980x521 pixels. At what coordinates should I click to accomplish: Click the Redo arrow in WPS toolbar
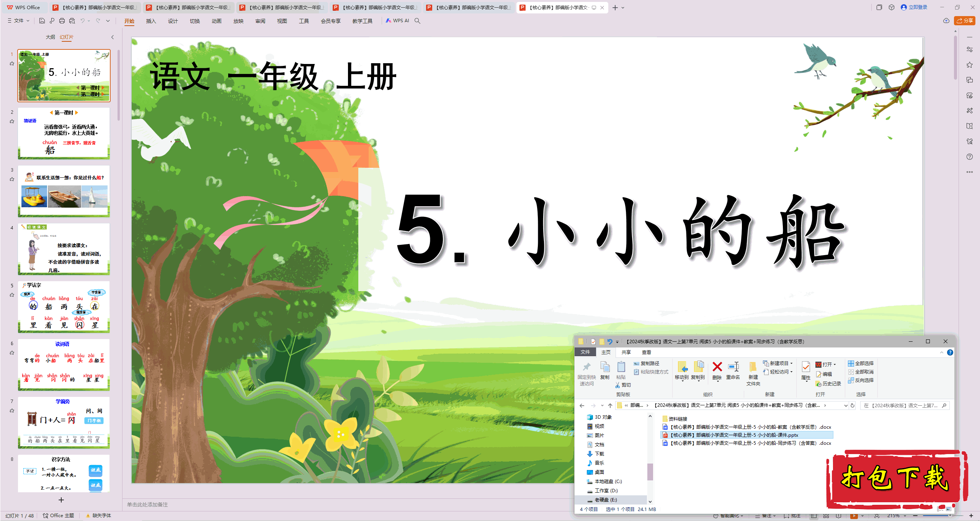(98, 21)
